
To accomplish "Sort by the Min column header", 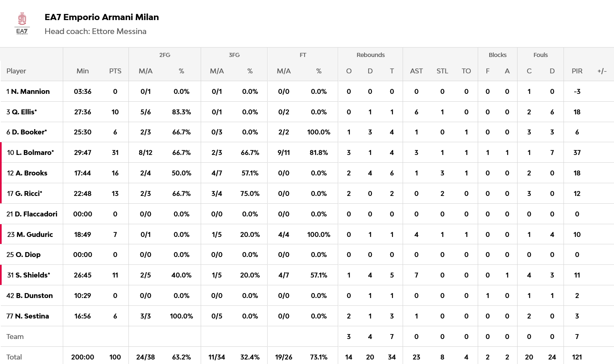I will pos(82,71).
